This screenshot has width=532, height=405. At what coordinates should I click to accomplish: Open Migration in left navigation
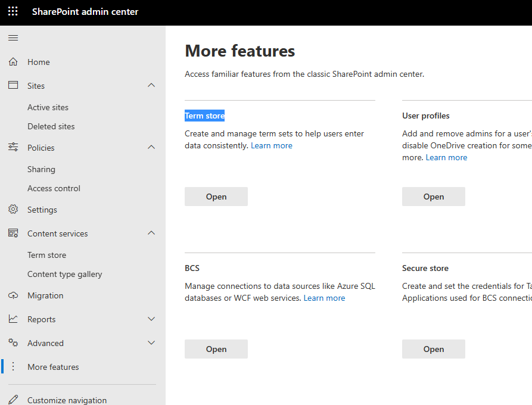(x=45, y=296)
